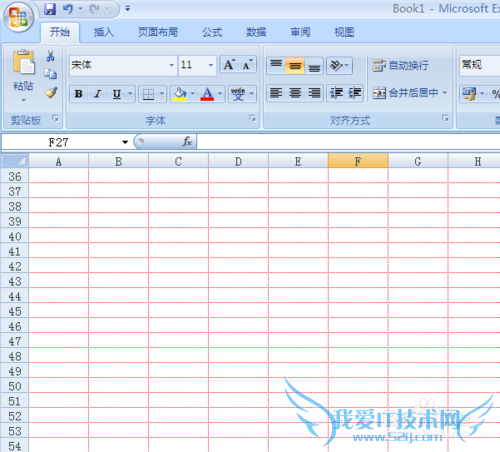Viewport: 500px width, 452px height.
Task: Toggle italic formatting
Action: pos(98,94)
